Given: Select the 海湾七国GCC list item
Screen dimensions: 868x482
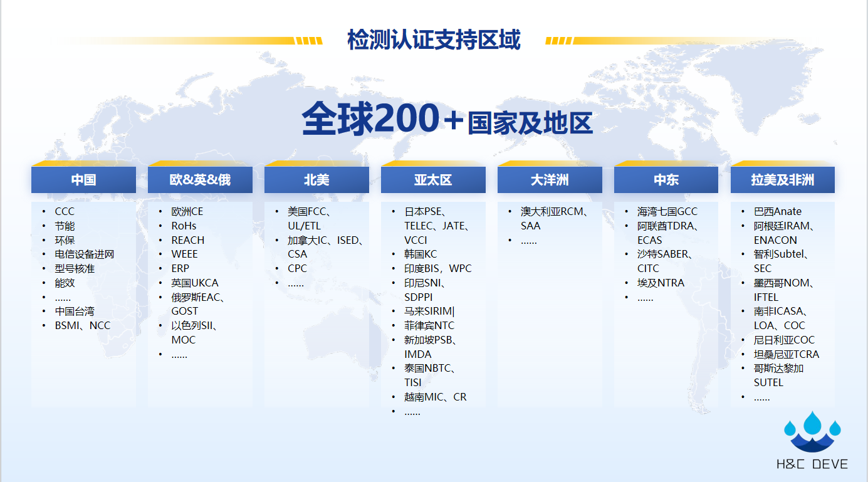Looking at the screenshot, I should pos(667,212).
